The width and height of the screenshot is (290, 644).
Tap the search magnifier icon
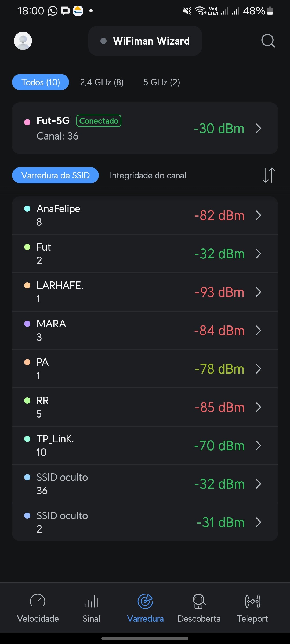coord(268,41)
